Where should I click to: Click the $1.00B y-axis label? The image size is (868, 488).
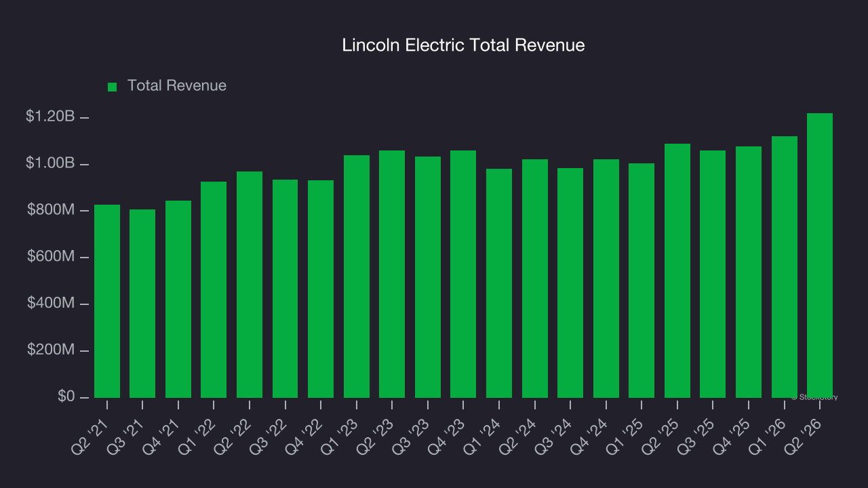tap(50, 163)
